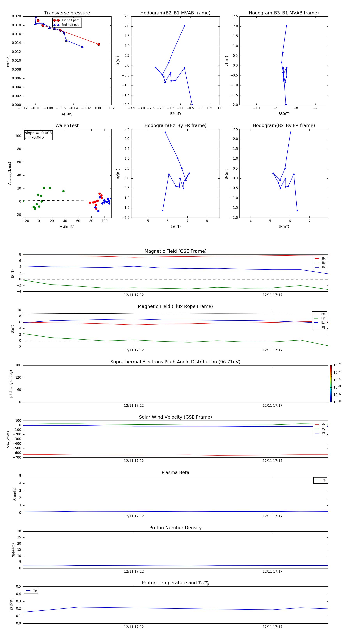Image resolution: width=351 pixels, height=644 pixels.
Task: Select the "Hodogram(B2_B1 MVAB frame)" title
Action: [x=175, y=13]
